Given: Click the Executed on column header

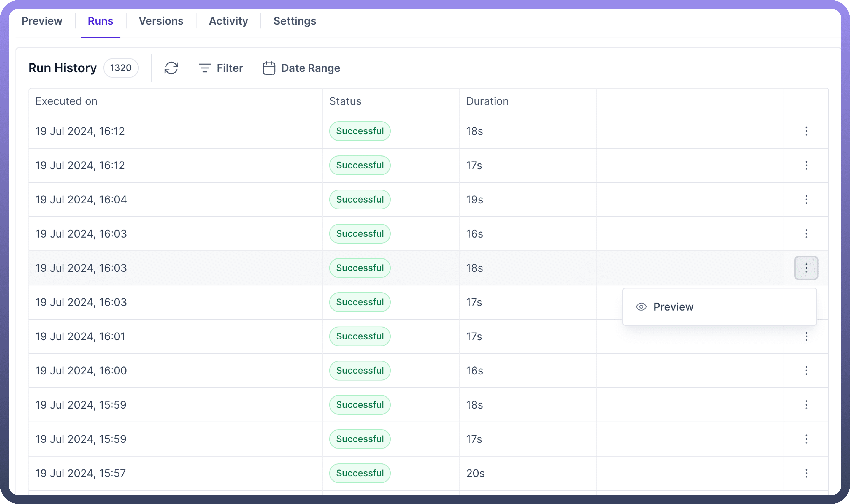Looking at the screenshot, I should click(67, 101).
